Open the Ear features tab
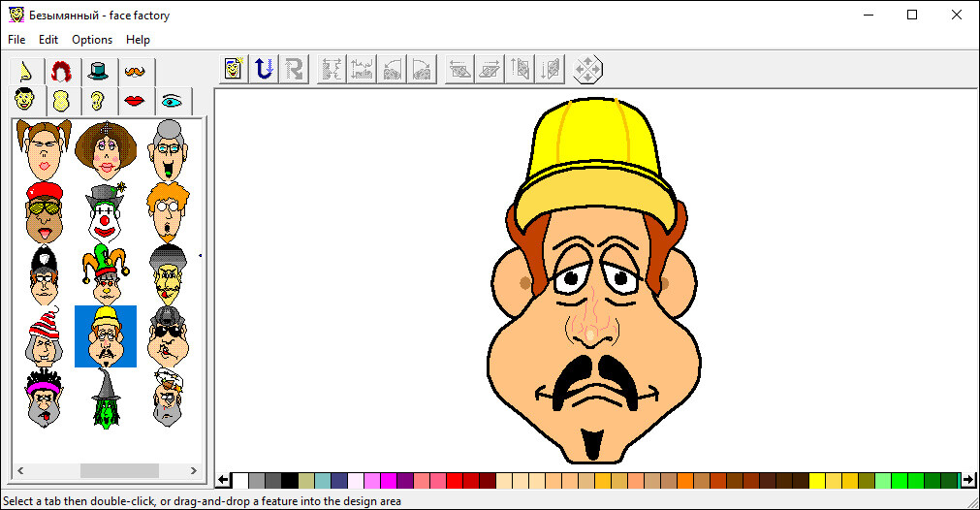 pos(98,101)
